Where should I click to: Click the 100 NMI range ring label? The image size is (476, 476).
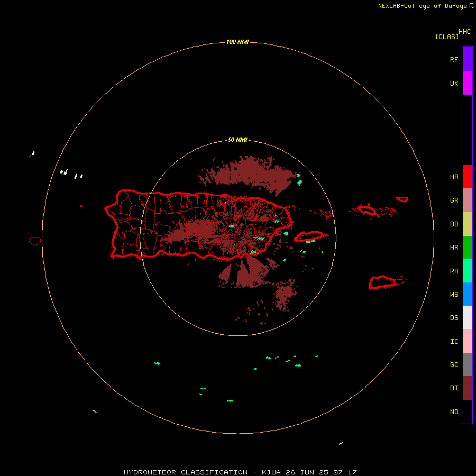click(x=237, y=42)
